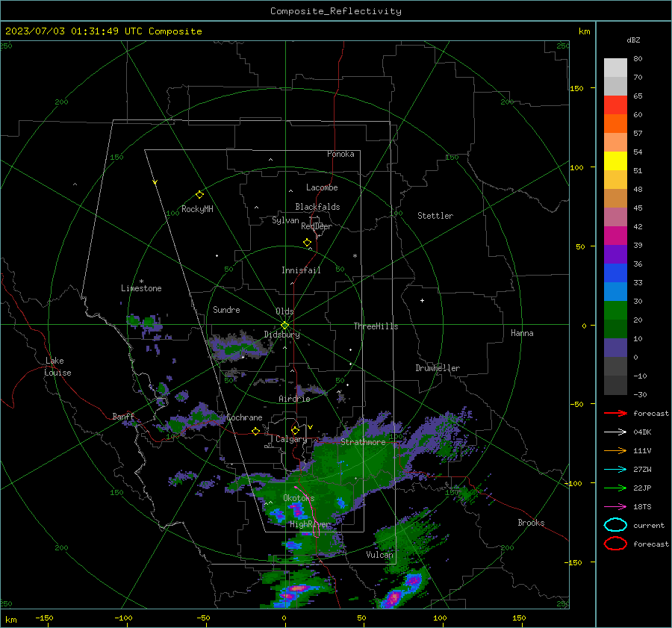The image size is (672, 628).
Task: Click the Hanna city label
Action: pyautogui.click(x=522, y=333)
